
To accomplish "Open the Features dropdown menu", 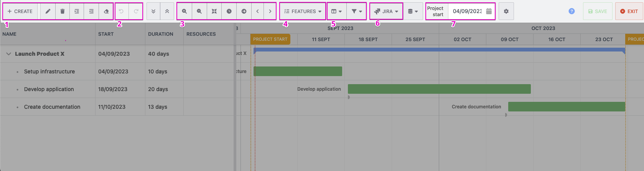I will [x=303, y=12].
